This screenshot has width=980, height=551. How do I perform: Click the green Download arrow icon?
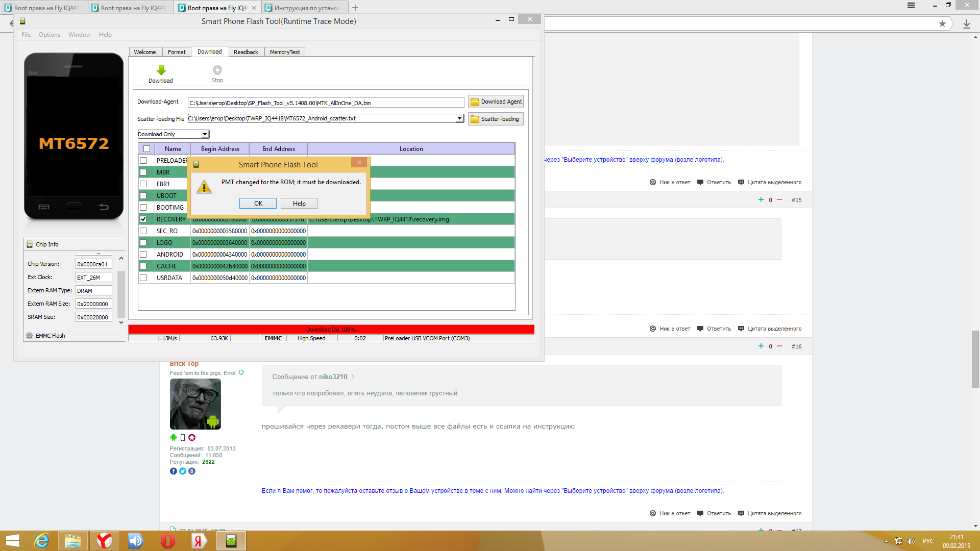tap(161, 70)
